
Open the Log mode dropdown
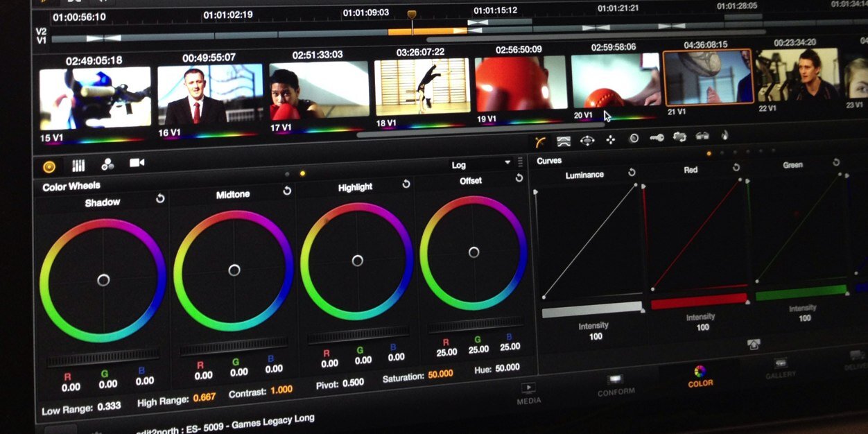point(480,164)
